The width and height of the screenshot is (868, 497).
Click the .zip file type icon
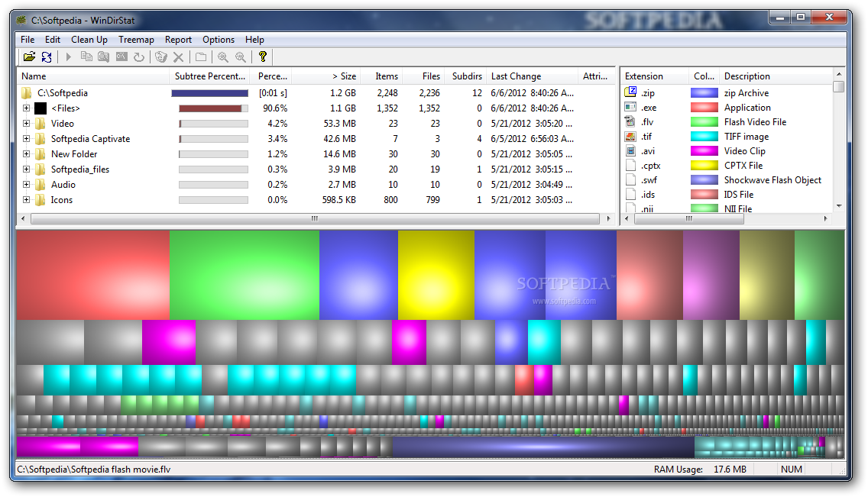coord(630,92)
